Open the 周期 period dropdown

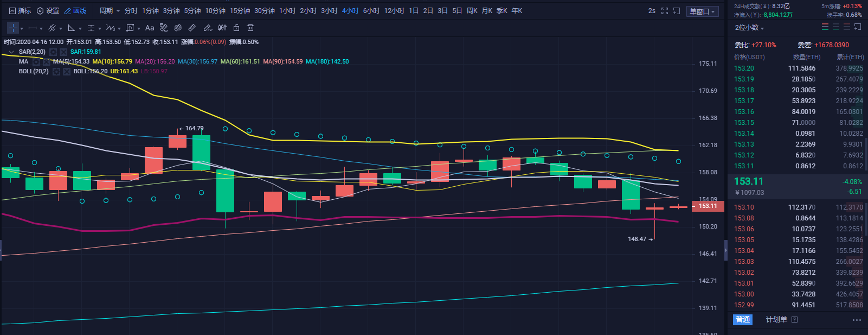coord(110,11)
